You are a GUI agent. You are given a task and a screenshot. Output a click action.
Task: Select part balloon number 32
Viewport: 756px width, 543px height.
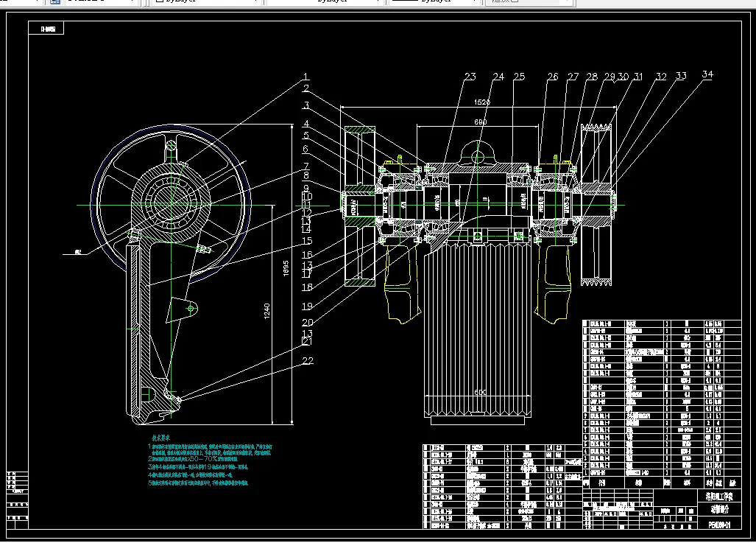[661, 77]
